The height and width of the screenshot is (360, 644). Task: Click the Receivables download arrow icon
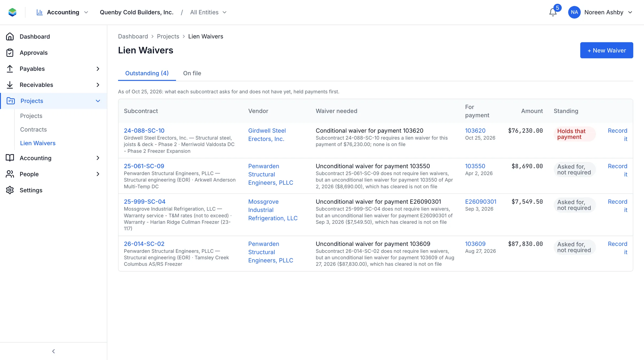[10, 85]
